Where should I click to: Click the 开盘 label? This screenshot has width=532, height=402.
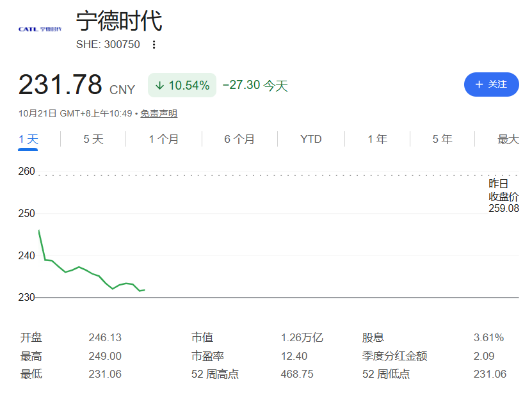31,337
